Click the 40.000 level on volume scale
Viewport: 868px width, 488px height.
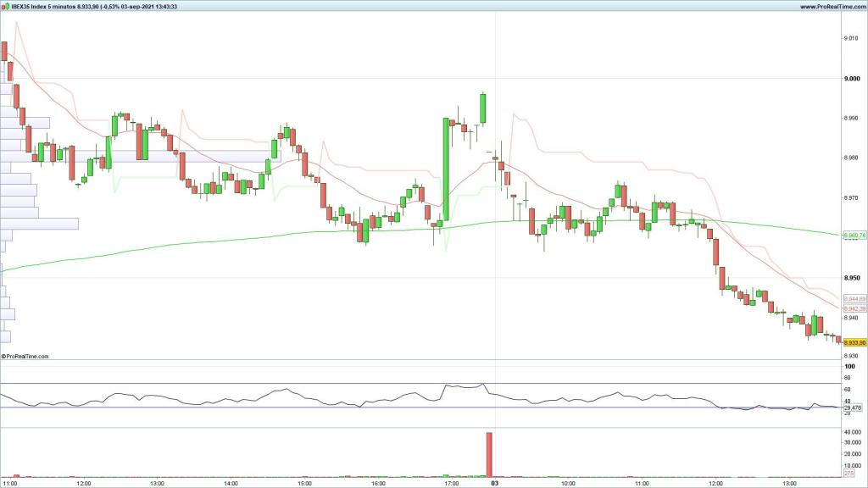pyautogui.click(x=853, y=433)
